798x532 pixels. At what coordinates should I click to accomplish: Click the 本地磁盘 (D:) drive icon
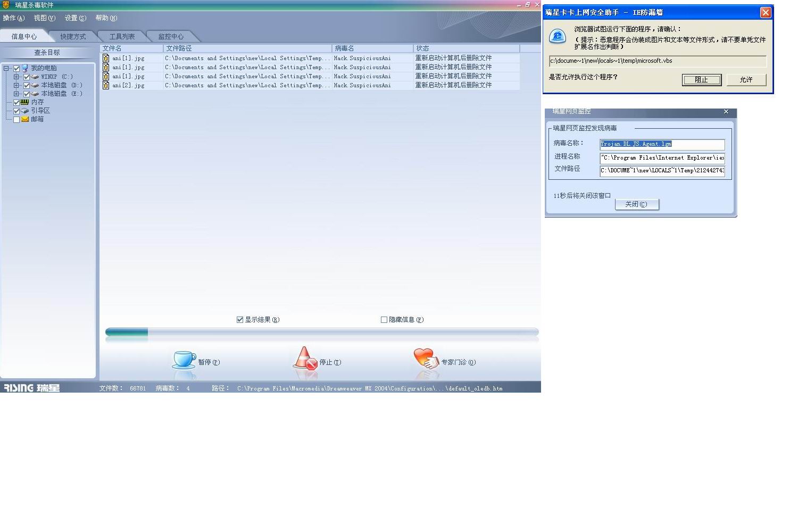pos(35,85)
